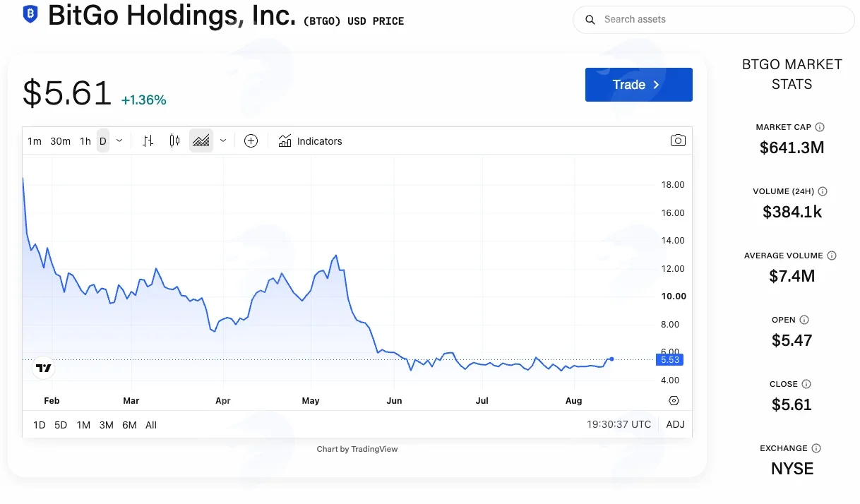
Task: Click the compare or add symbol icon
Action: pyautogui.click(x=251, y=141)
